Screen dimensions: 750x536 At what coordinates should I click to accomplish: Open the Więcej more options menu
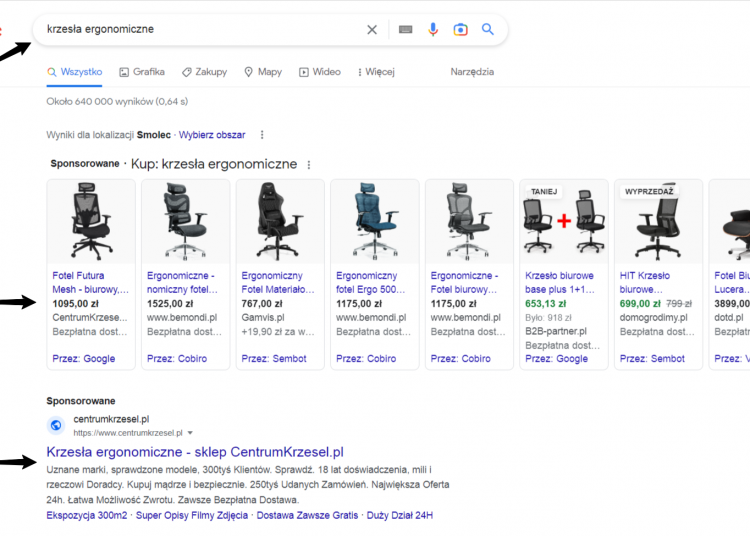point(374,72)
